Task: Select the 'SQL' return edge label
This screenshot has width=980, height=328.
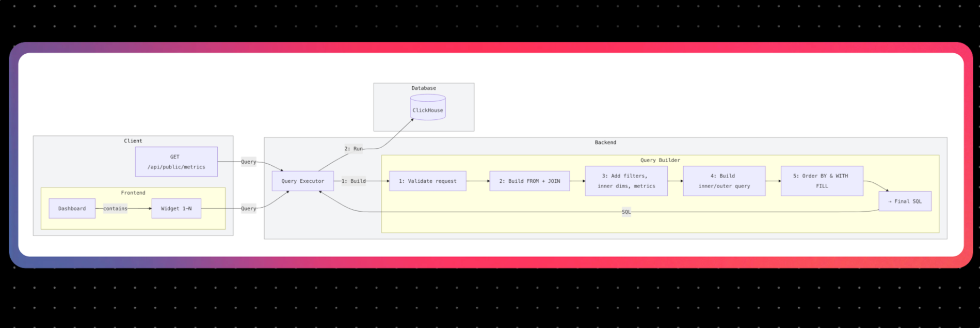Action: click(x=626, y=212)
